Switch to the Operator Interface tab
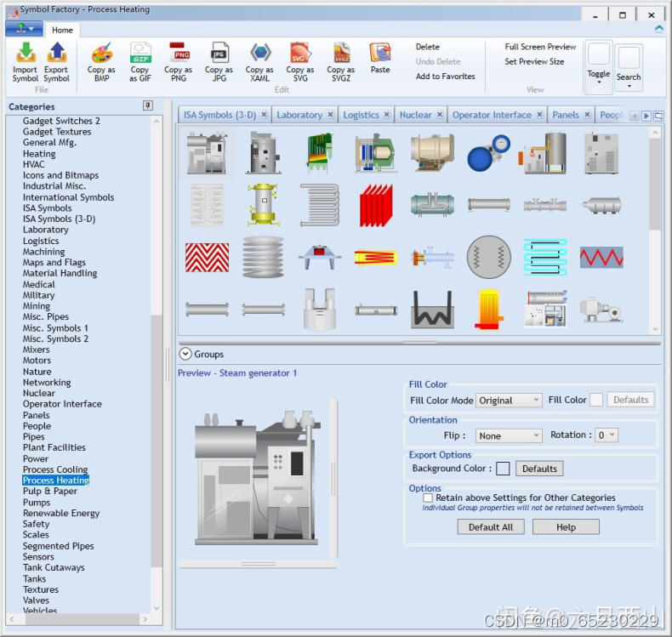672x637 pixels. 492,115
